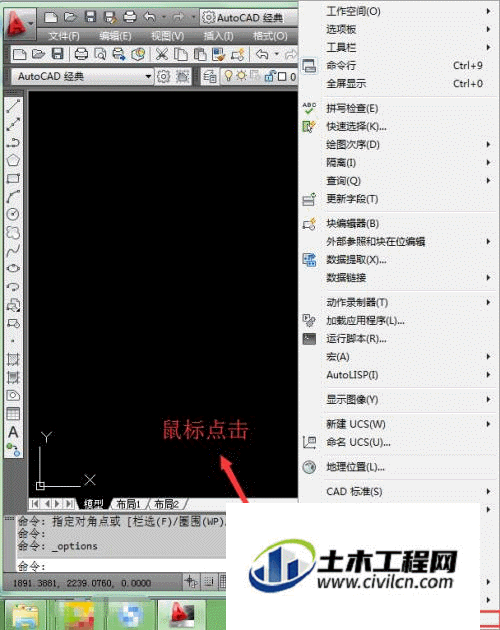Viewport: 500px width, 630px height.
Task: Choose 命令行 menu entry
Action: [x=398, y=65]
